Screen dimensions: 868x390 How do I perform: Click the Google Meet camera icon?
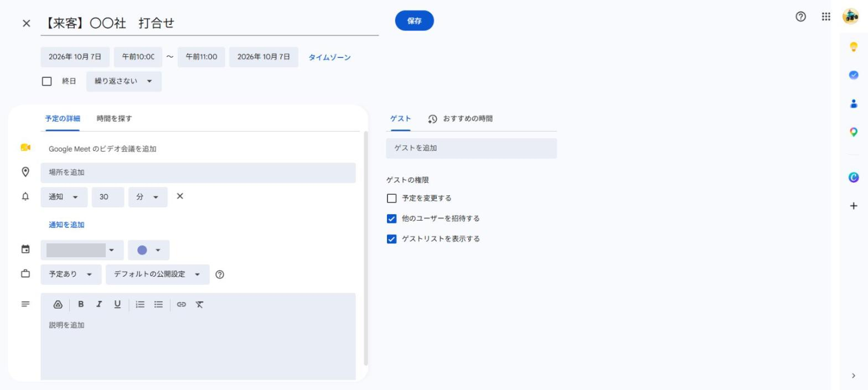(x=25, y=148)
